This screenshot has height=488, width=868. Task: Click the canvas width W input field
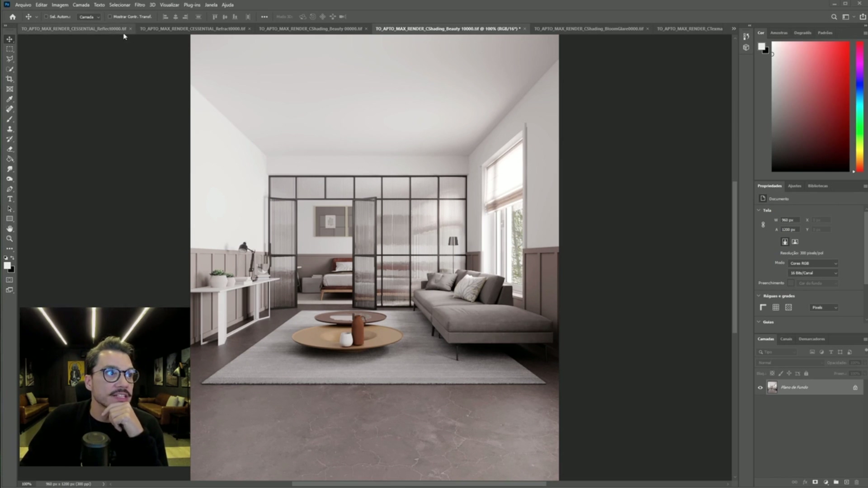(x=789, y=220)
